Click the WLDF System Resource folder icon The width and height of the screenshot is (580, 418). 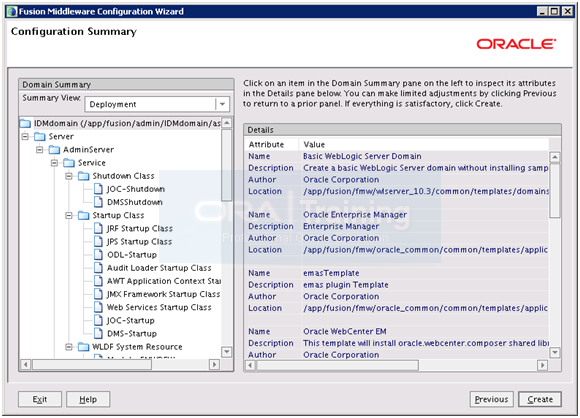84,347
